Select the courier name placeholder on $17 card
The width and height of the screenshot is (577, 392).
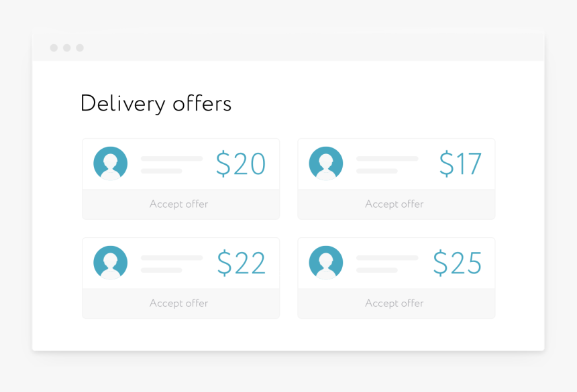[x=388, y=159]
